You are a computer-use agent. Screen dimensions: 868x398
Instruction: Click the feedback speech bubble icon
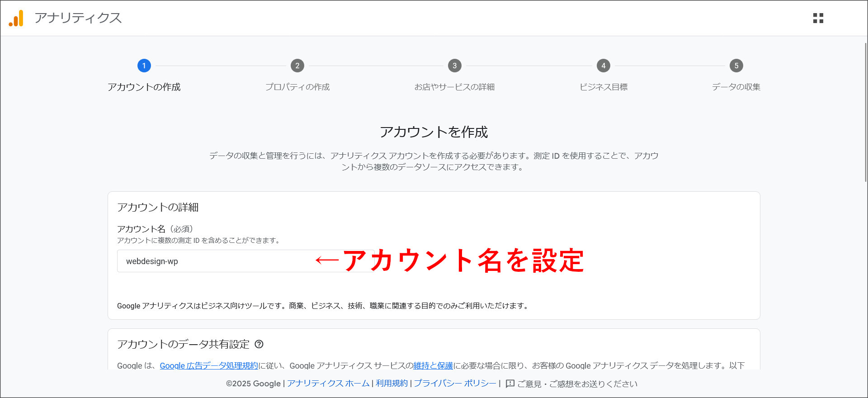point(510,384)
